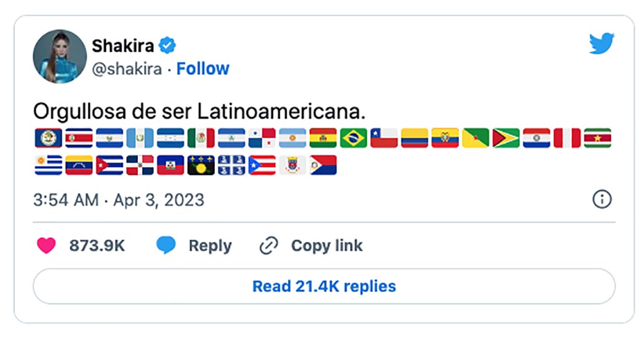Image resolution: width=644 pixels, height=362 pixels.
Task: Click the Twitter bird logo
Action: (x=601, y=44)
